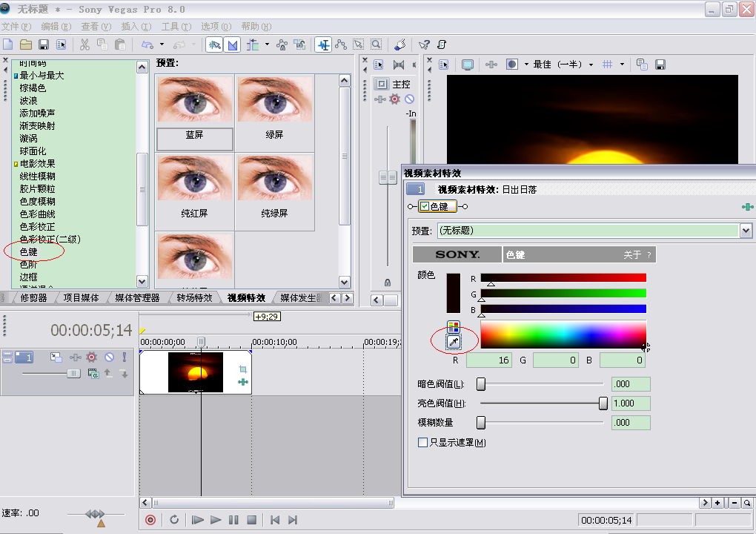Click the New project icon
756x534 pixels.
click(7, 44)
